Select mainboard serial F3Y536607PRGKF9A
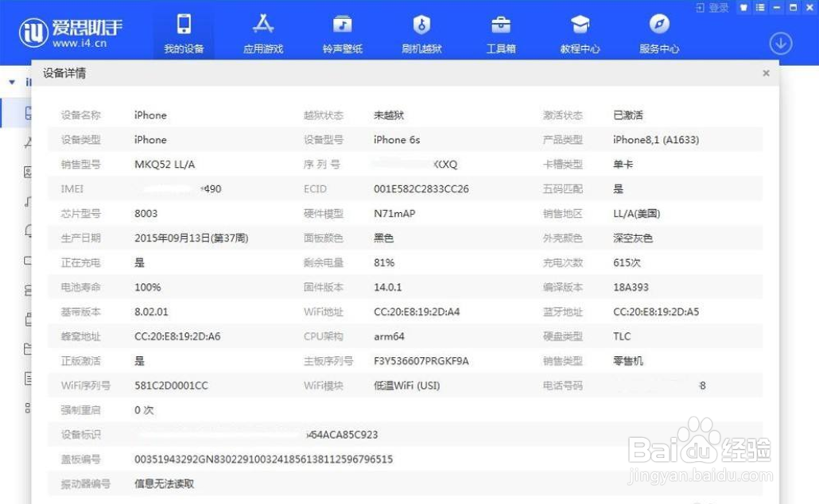Image resolution: width=819 pixels, height=504 pixels. tap(421, 361)
